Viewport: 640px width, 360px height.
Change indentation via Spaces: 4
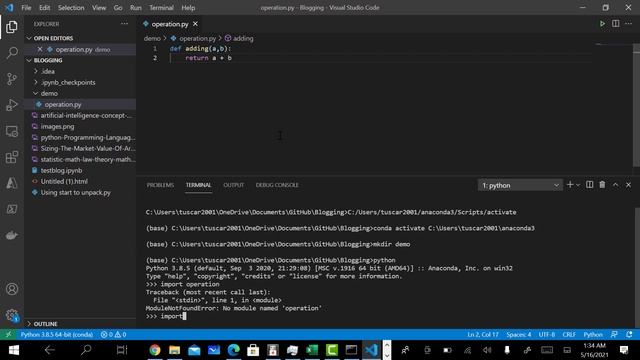click(519, 335)
